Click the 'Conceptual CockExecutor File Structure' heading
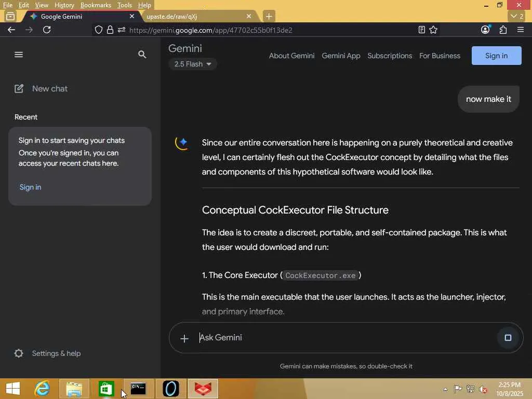This screenshot has height=399, width=532. pyautogui.click(x=295, y=210)
